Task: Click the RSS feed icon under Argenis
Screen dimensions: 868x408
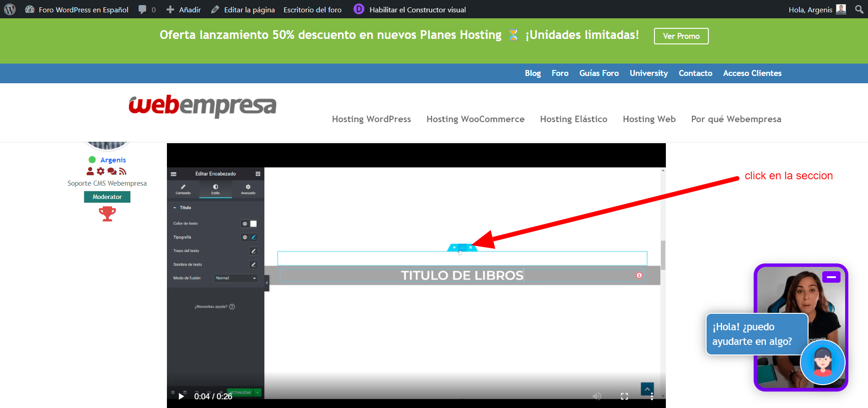Action: (123, 171)
